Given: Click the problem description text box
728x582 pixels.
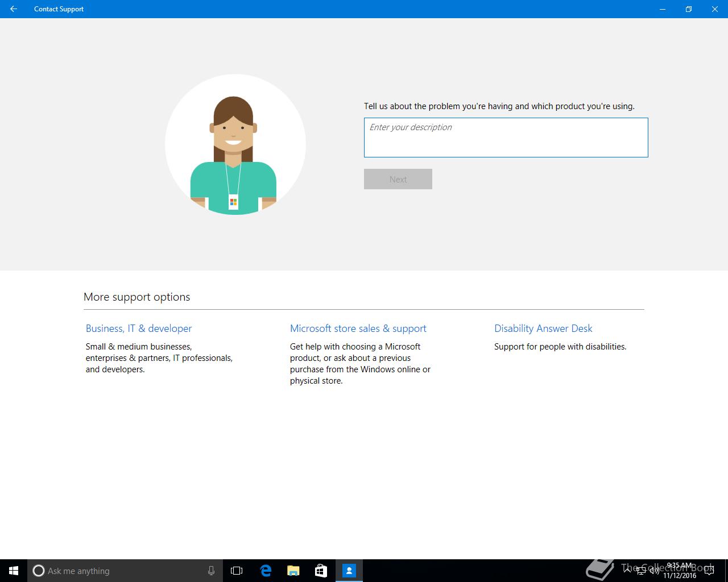Looking at the screenshot, I should (506, 138).
